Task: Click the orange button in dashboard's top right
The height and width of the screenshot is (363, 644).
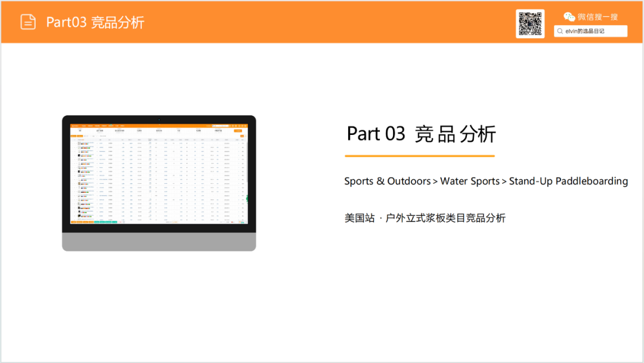Action: [238, 130]
